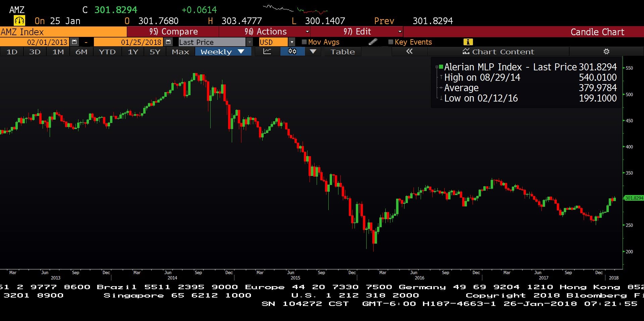Click the AMZ Index security field
The height and width of the screenshot is (321, 644).
pyautogui.click(x=63, y=32)
